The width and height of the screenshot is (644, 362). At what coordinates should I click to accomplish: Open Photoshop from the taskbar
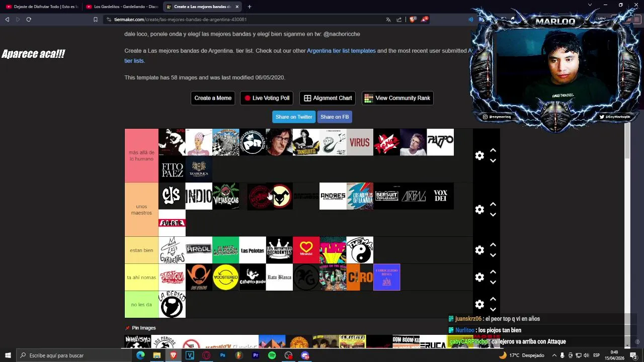[222, 355]
